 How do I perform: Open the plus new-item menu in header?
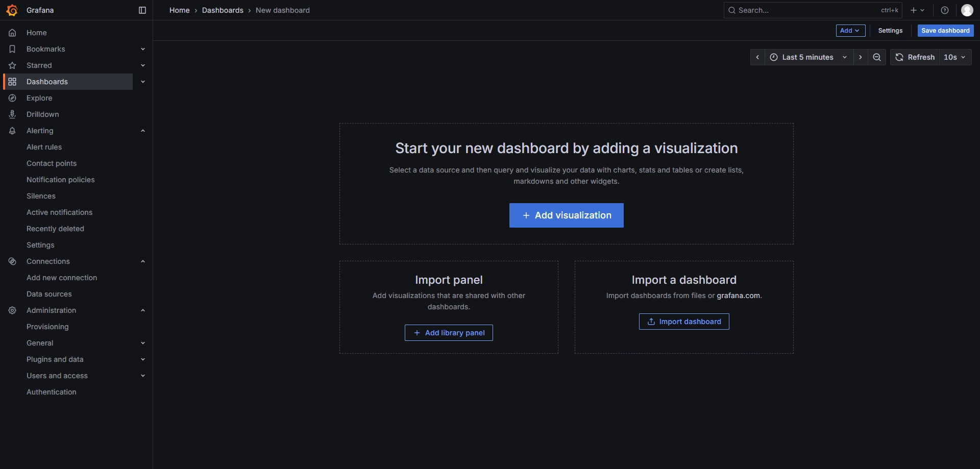[917, 10]
